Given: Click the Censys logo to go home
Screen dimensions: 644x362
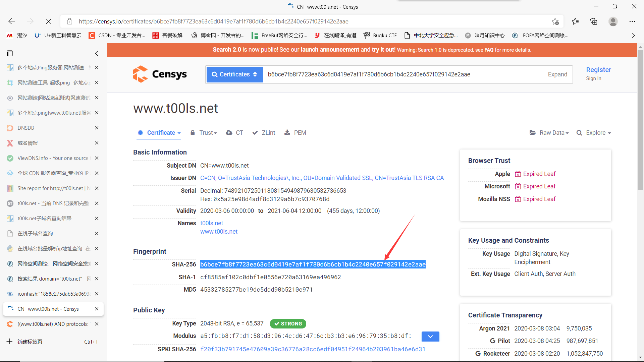Looking at the screenshot, I should click(x=159, y=74).
